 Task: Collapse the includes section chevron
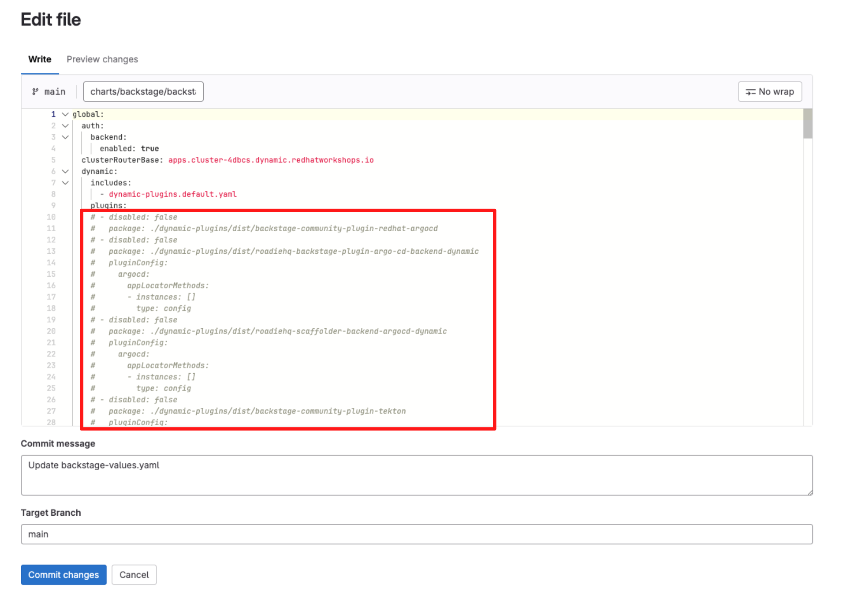[65, 182]
